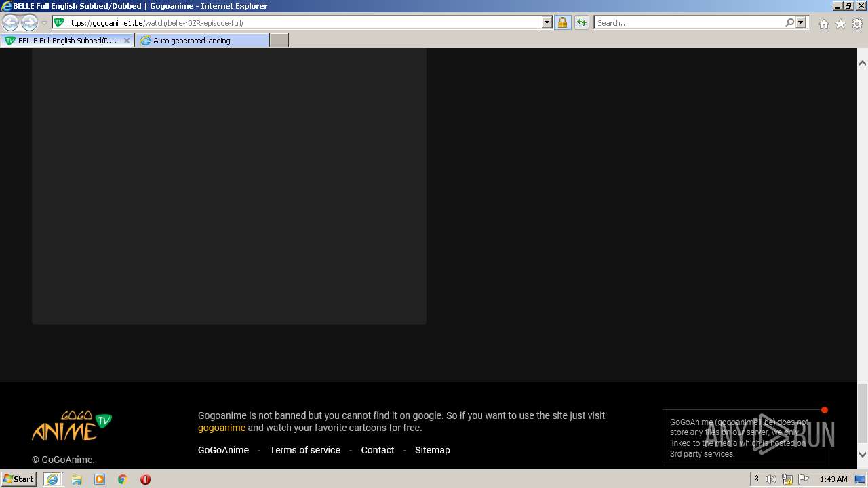The width and height of the screenshot is (868, 488).
Task: Open a new tab with the blank tab button
Action: pos(279,41)
